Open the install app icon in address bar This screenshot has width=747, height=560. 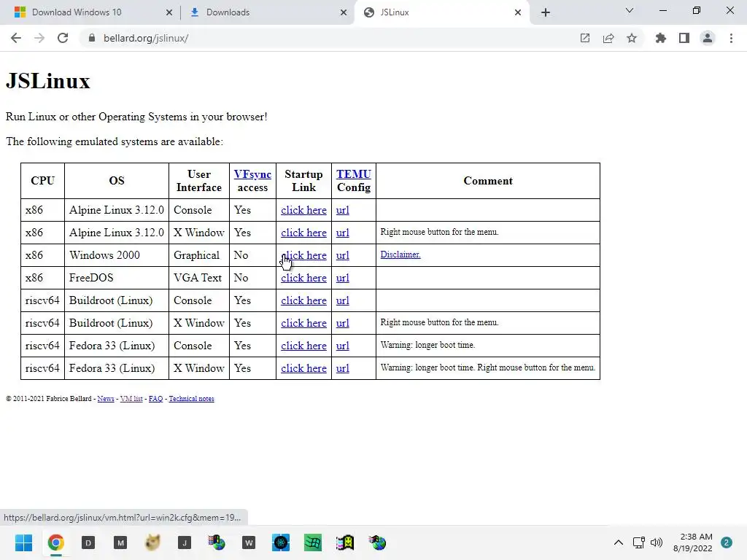[x=585, y=38]
